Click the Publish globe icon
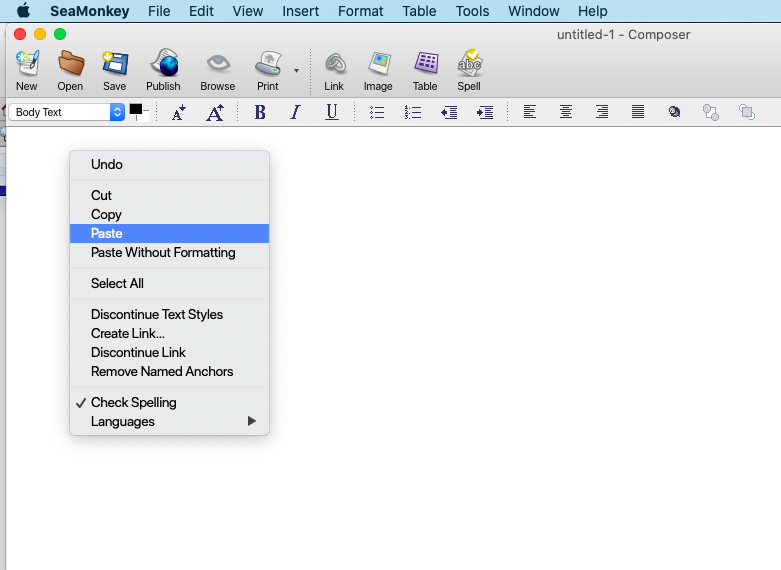The height and width of the screenshot is (570, 781). (164, 63)
